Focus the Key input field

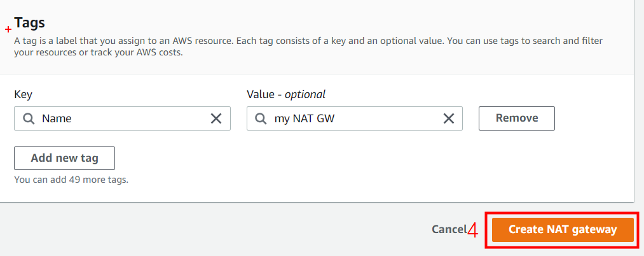127,118
